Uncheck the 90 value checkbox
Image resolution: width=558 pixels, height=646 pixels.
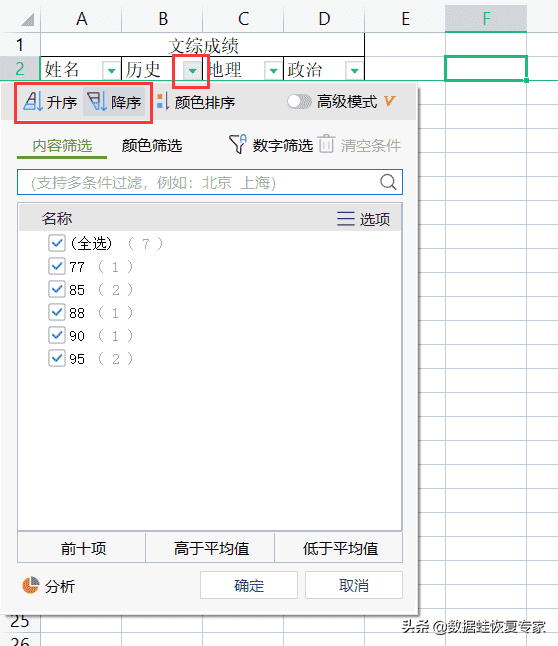[56, 336]
